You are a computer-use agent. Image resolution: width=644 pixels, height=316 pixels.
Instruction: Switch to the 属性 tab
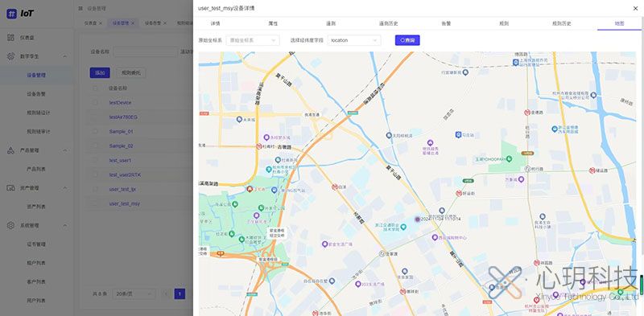pyautogui.click(x=273, y=23)
